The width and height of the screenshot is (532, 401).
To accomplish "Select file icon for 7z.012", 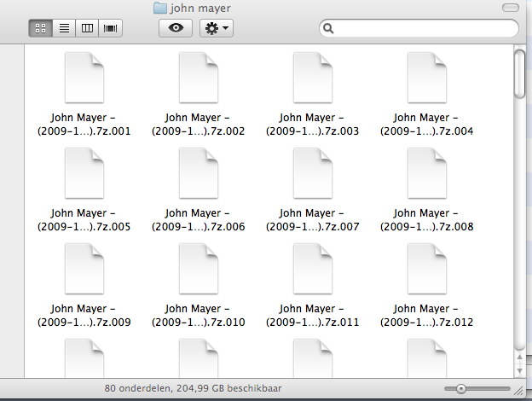I will (x=427, y=268).
